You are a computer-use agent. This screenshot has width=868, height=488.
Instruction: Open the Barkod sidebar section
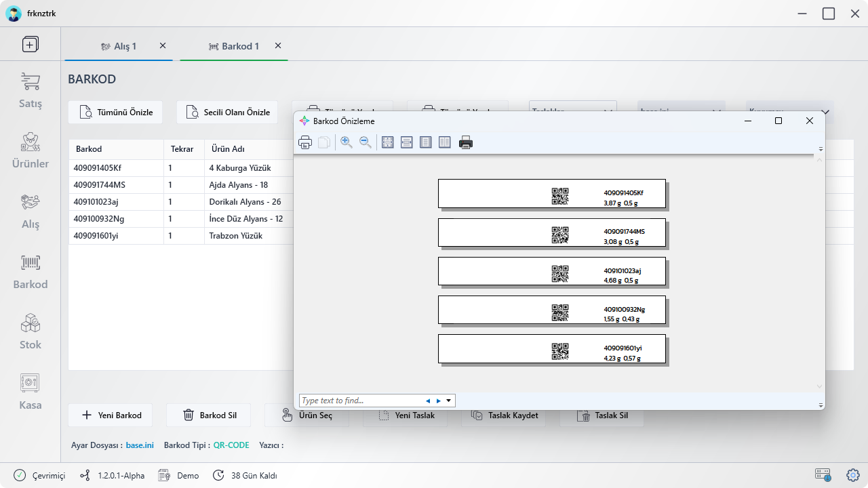pyautogui.click(x=31, y=271)
